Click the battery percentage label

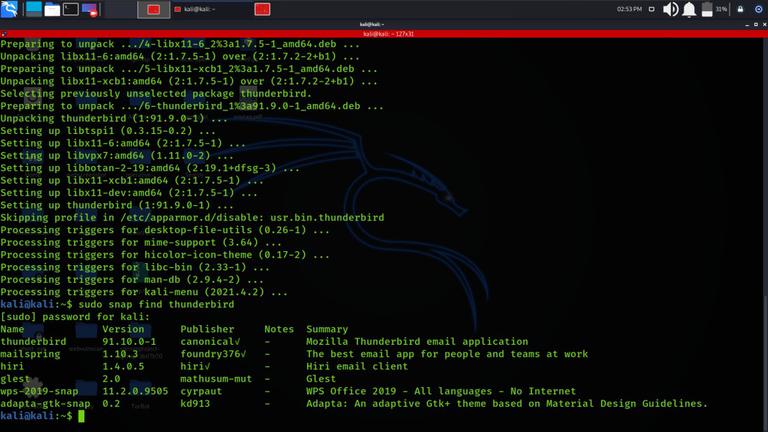(721, 9)
